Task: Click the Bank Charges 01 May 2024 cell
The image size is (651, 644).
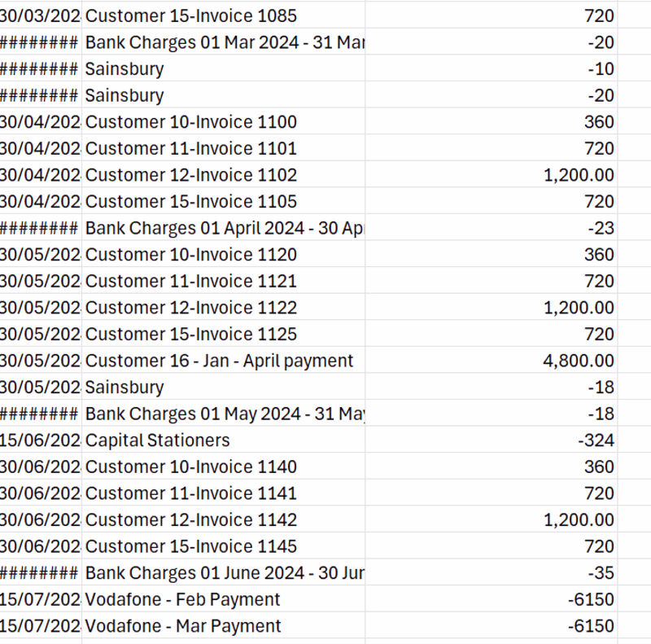Action: tap(224, 414)
